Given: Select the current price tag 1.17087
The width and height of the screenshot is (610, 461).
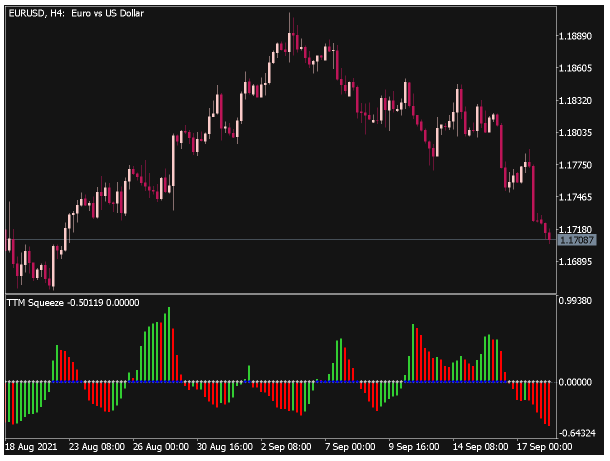Looking at the screenshot, I should pyautogui.click(x=577, y=240).
